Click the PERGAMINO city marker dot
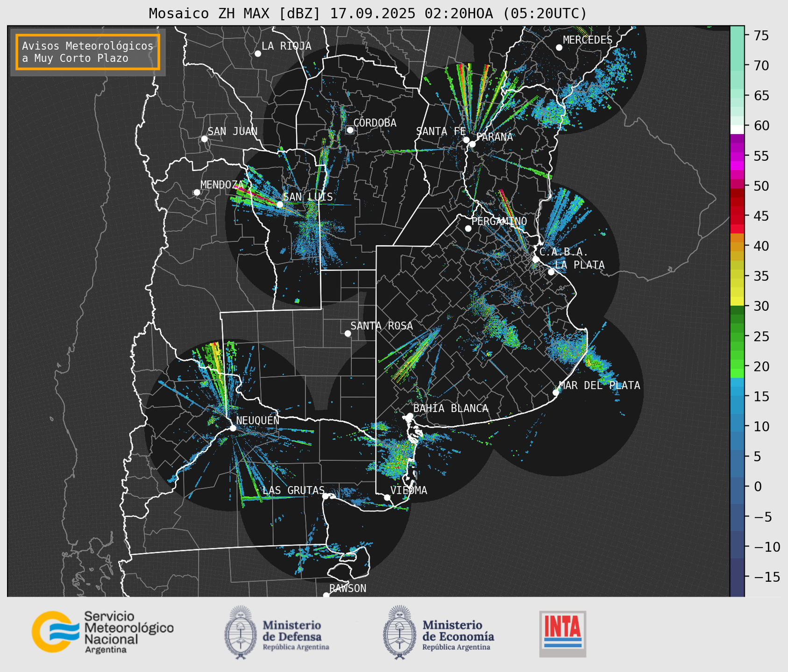The height and width of the screenshot is (672, 788). (x=468, y=229)
